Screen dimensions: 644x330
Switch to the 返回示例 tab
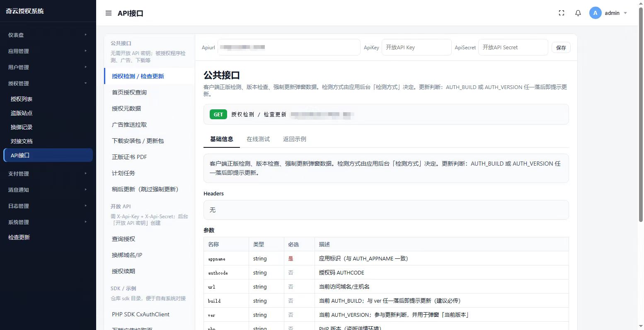click(x=295, y=139)
